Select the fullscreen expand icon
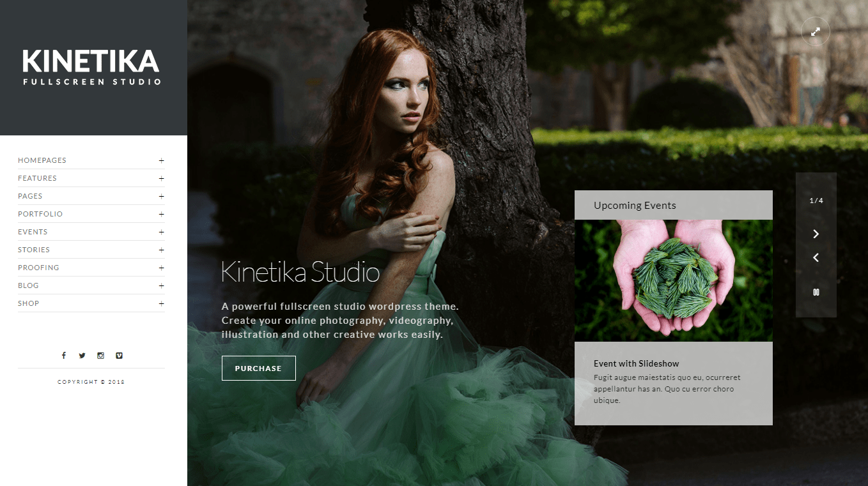This screenshot has width=868, height=486. pos(815,31)
